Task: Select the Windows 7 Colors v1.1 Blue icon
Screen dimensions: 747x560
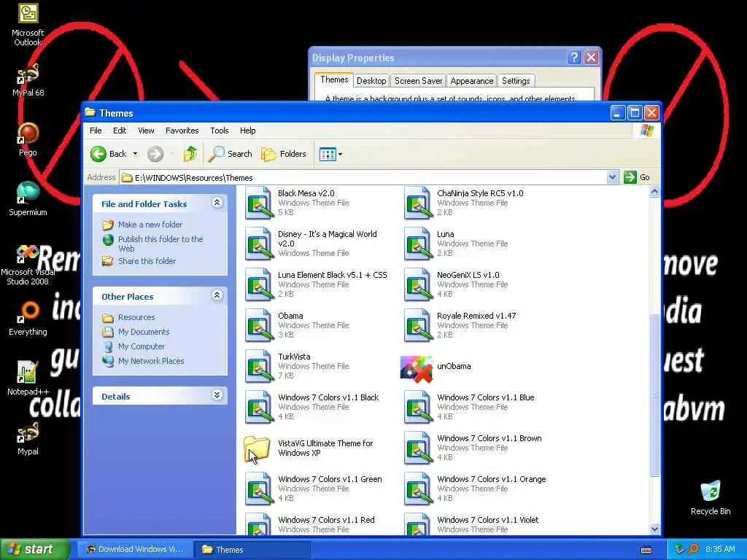Action: 418,408
